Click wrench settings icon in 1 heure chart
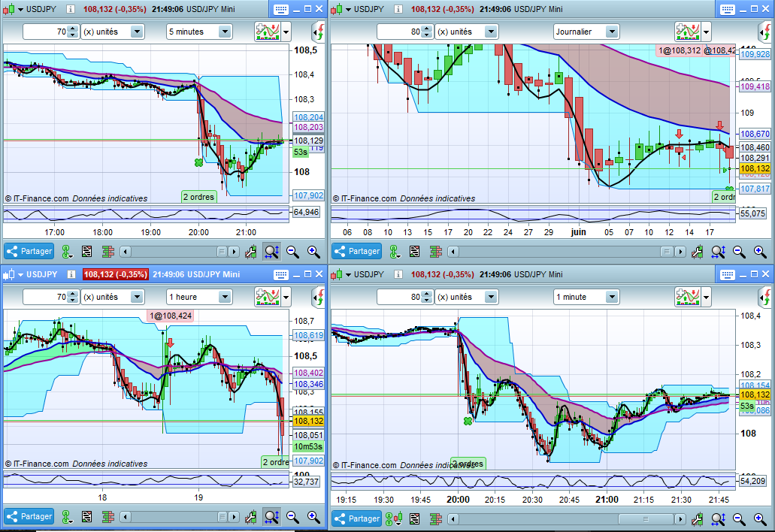 tap(250, 517)
